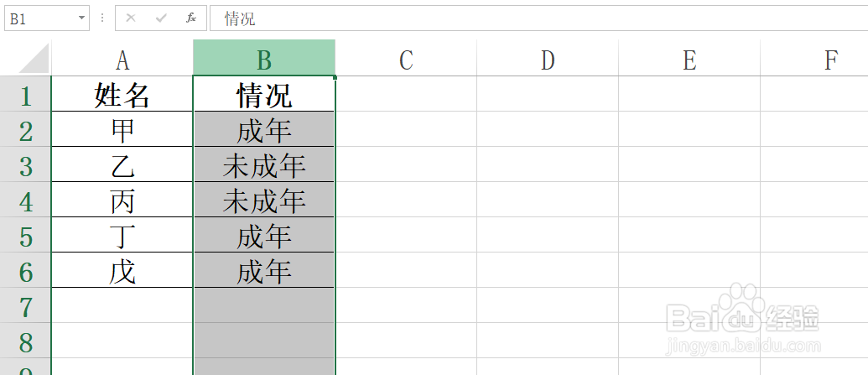The image size is (868, 375).
Task: Select column D header
Action: [x=548, y=60]
